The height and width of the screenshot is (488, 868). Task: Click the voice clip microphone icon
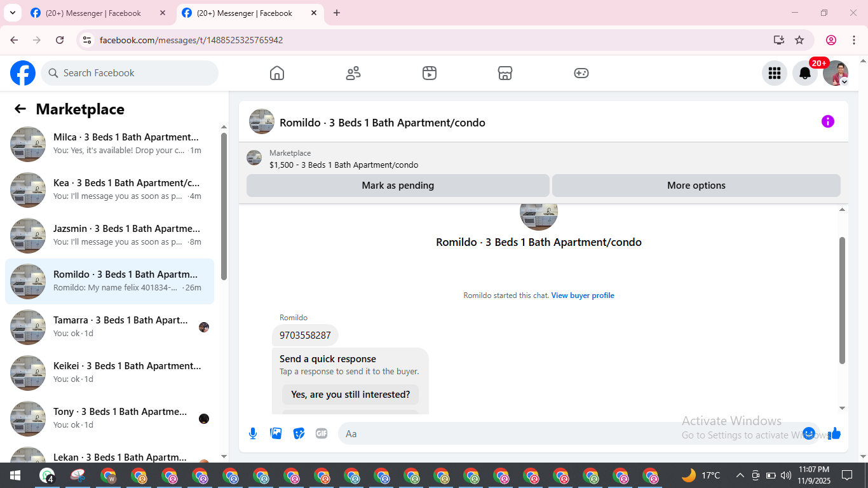click(253, 433)
